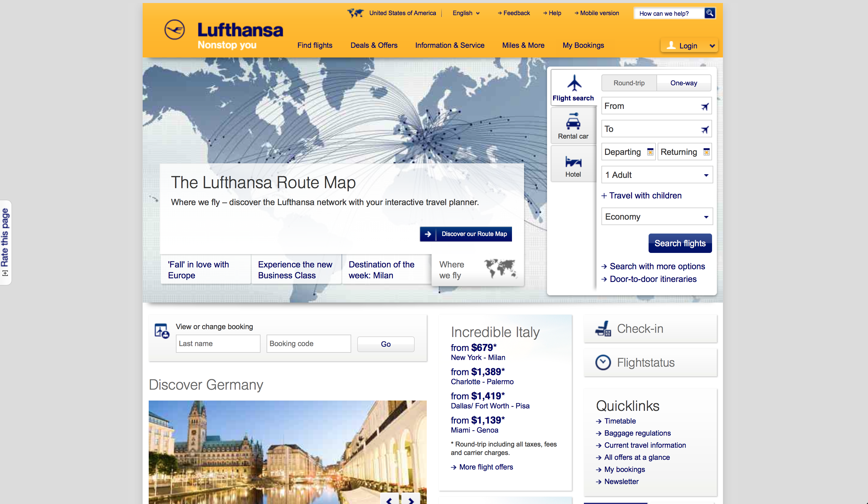This screenshot has width=868, height=504.
Task: Click Travel with children link text
Action: tap(645, 196)
